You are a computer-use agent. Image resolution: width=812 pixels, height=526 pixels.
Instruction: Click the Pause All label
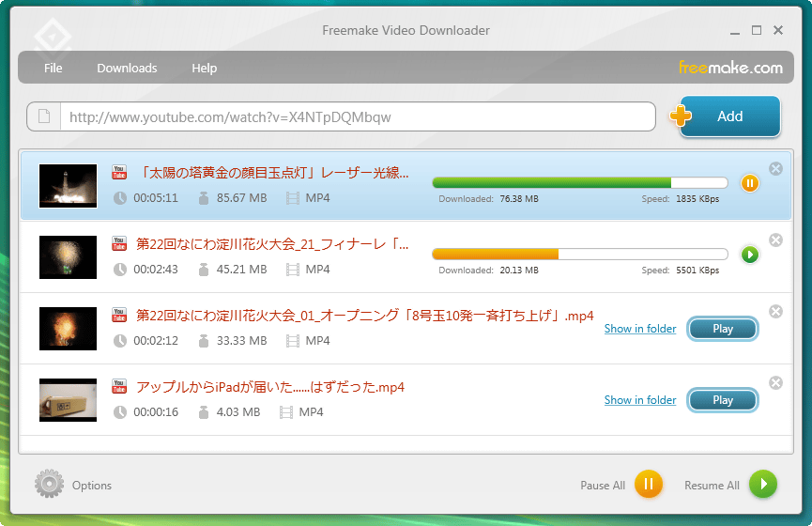click(603, 486)
